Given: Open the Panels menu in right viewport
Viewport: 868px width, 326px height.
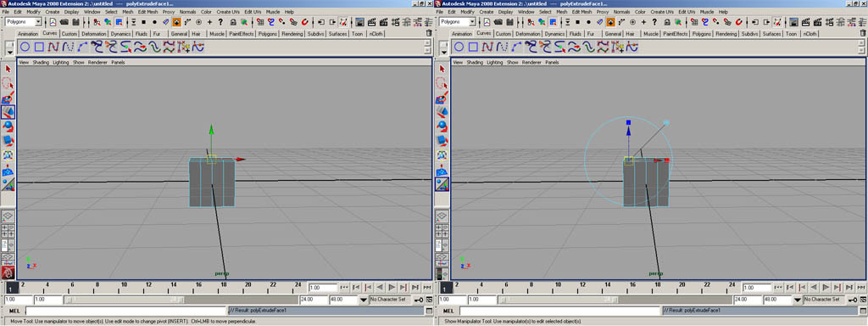Looking at the screenshot, I should pyautogui.click(x=552, y=63).
